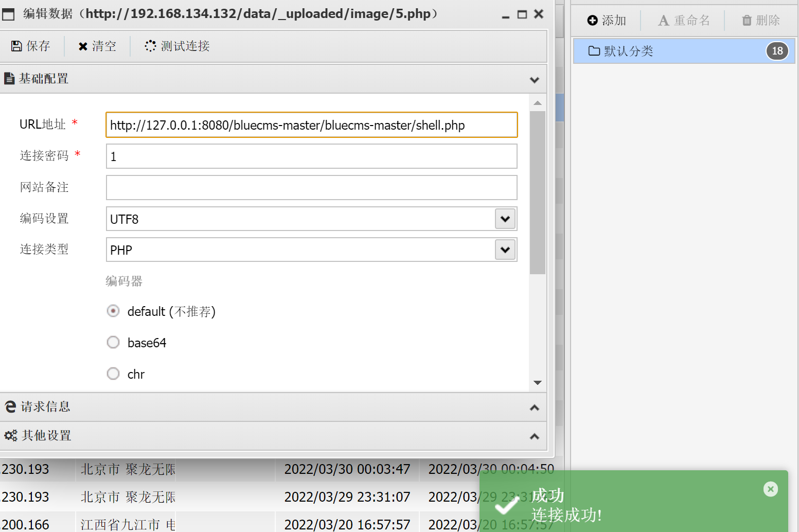Click the Clear (清空) button

click(97, 46)
